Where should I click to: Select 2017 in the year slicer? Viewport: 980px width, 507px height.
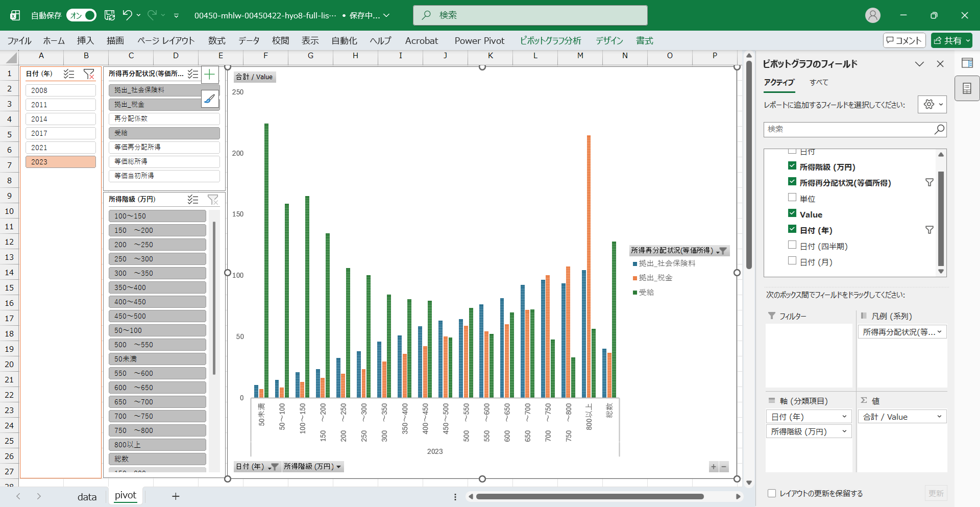[x=61, y=133]
